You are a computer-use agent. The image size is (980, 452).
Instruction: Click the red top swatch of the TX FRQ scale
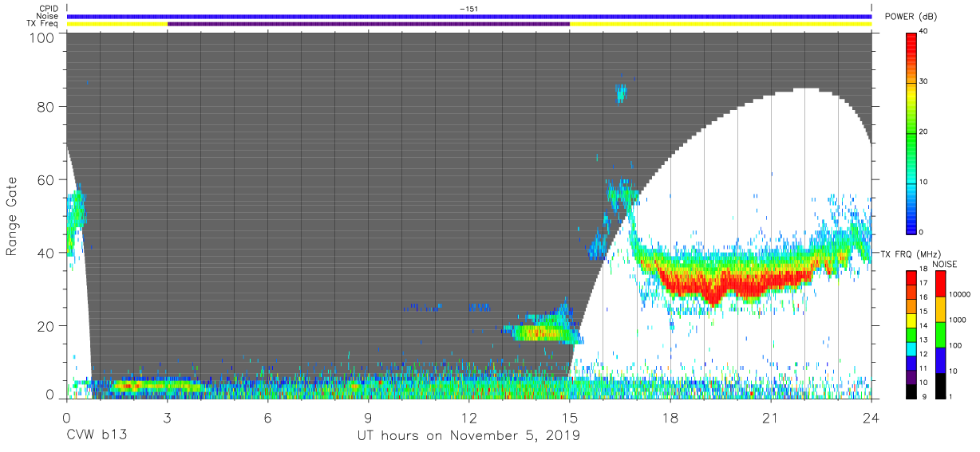(911, 277)
